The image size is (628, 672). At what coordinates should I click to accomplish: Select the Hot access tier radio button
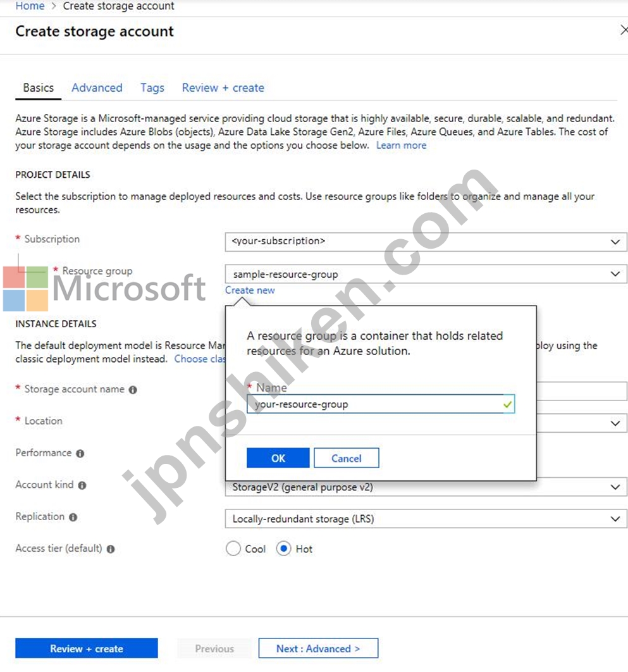point(283,549)
